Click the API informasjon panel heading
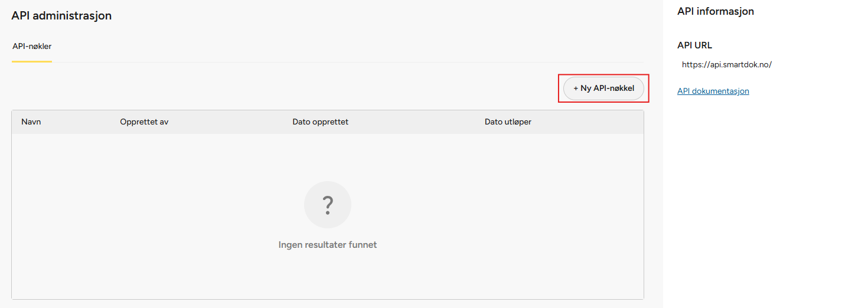The width and height of the screenshot is (868, 308). click(x=716, y=11)
